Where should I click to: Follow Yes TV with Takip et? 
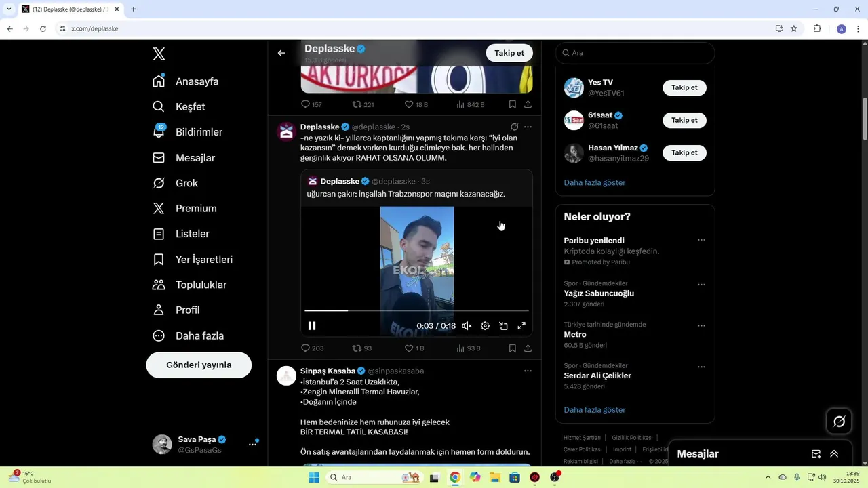[684, 87]
